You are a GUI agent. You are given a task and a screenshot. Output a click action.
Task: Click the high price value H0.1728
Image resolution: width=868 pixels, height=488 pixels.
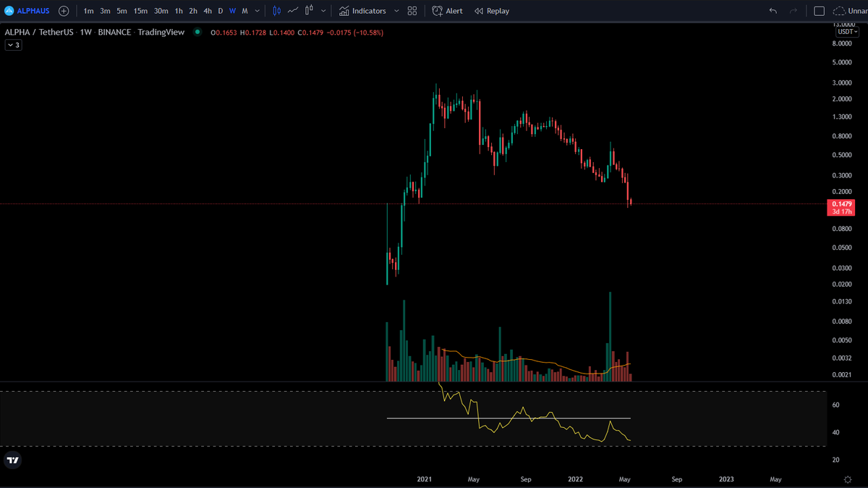(x=253, y=32)
